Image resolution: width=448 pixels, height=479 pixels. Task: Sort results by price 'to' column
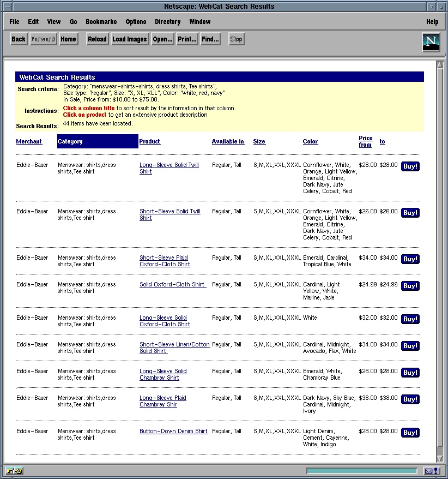pyautogui.click(x=383, y=141)
